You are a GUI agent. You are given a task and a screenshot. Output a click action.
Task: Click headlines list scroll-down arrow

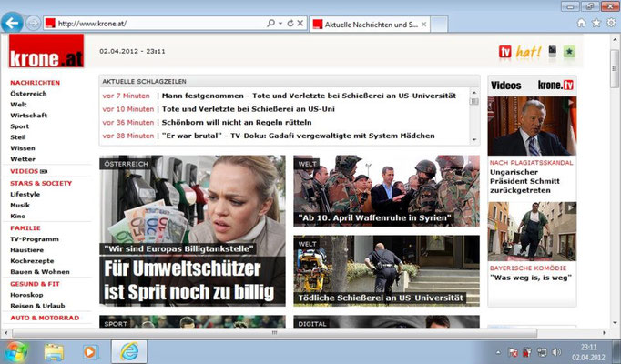click(474, 140)
